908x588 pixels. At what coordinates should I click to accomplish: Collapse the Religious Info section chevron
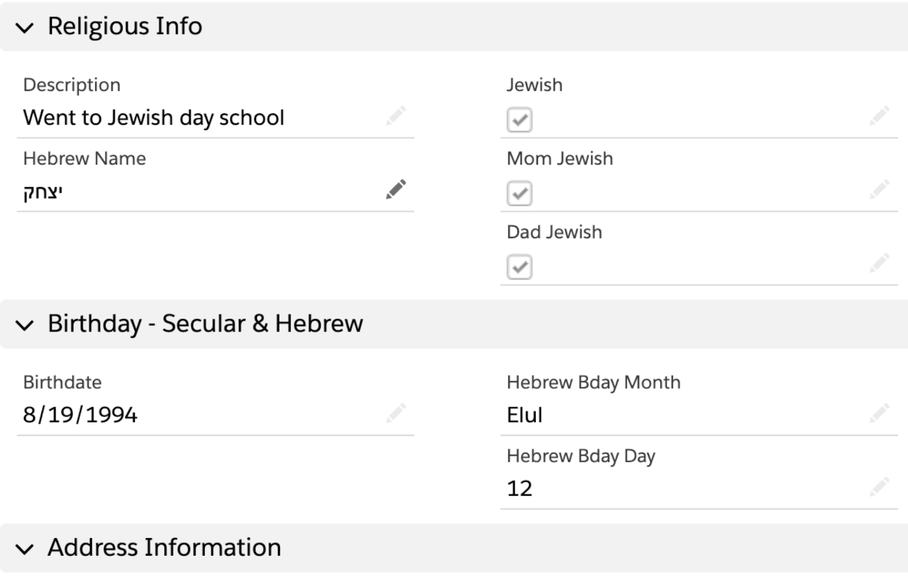pos(24,27)
